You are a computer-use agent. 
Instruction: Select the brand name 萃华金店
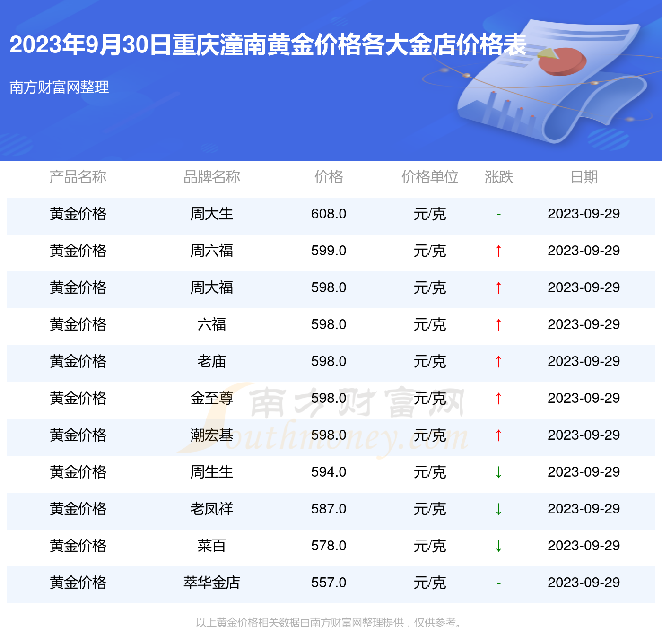click(212, 583)
